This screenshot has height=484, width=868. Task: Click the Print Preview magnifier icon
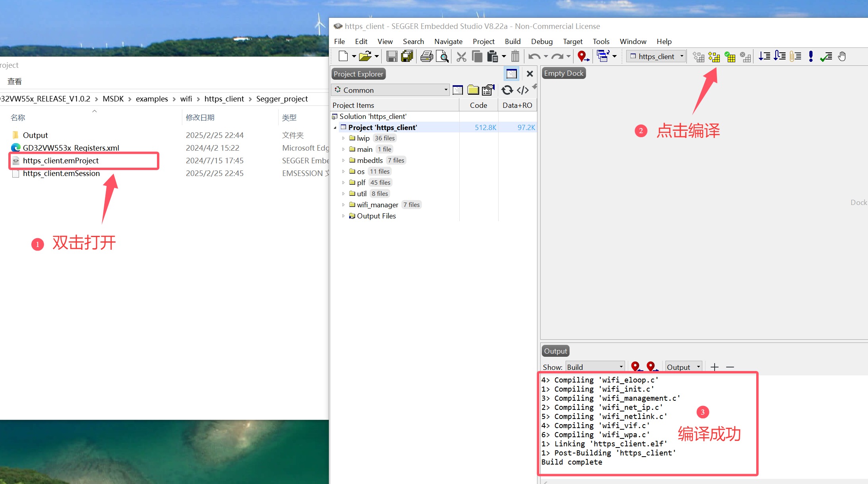point(442,57)
